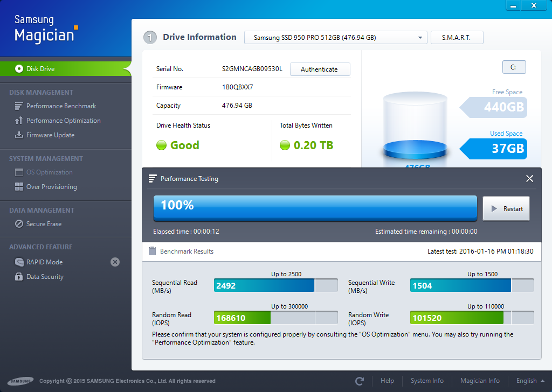
Task: Open the Magician Info link
Action: coord(479,381)
